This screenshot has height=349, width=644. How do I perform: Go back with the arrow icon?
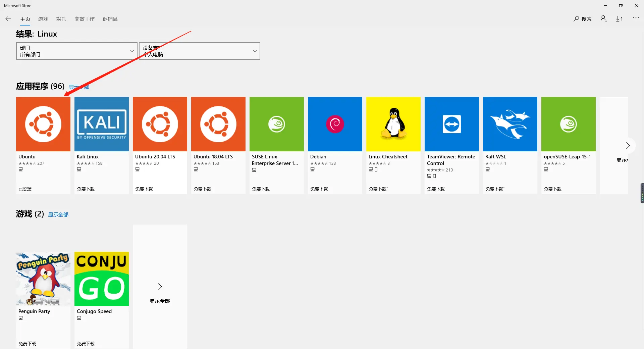click(8, 19)
